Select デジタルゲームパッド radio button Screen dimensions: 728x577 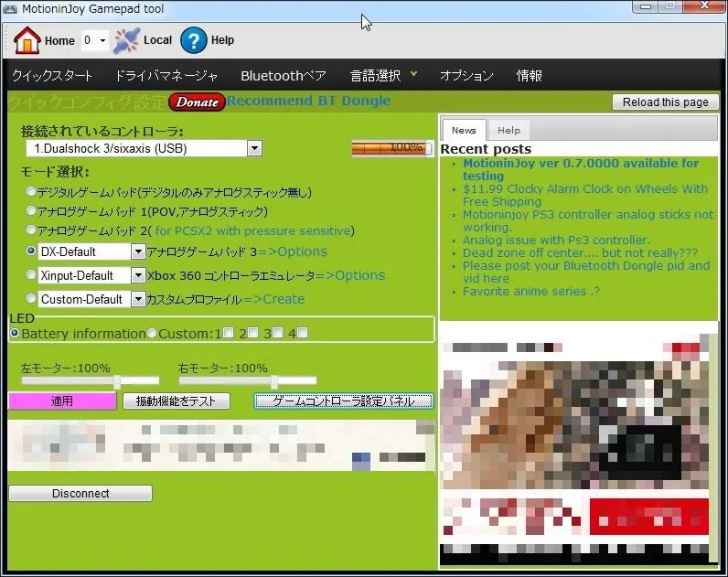tap(31, 191)
